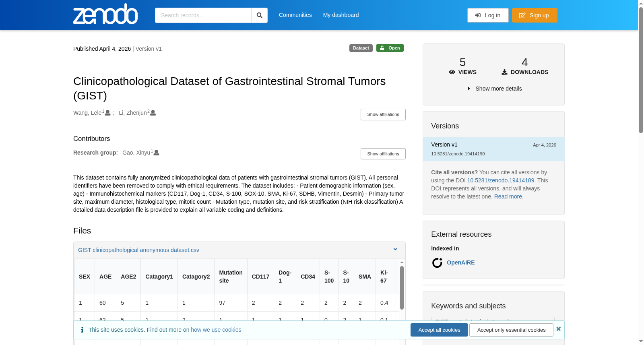Click the person icon beside Li, Zhenjun
Viewport: 644px width, 345px height.
tap(153, 113)
